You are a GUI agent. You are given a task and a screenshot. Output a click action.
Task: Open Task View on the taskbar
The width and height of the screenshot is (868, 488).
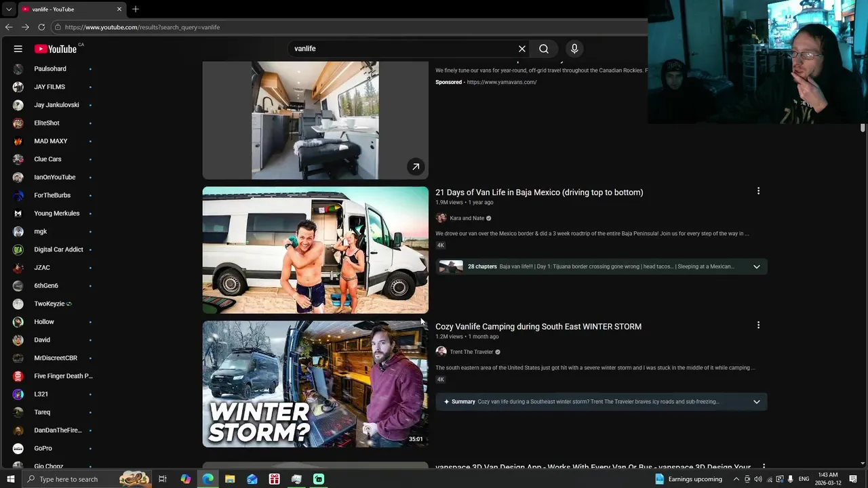163,479
